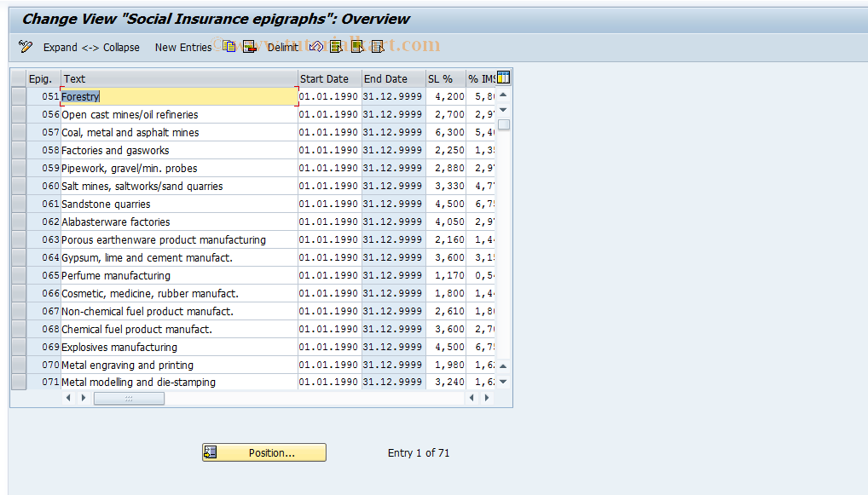
Task: Click right arrow of Text column scrollbar
Action: [83, 398]
